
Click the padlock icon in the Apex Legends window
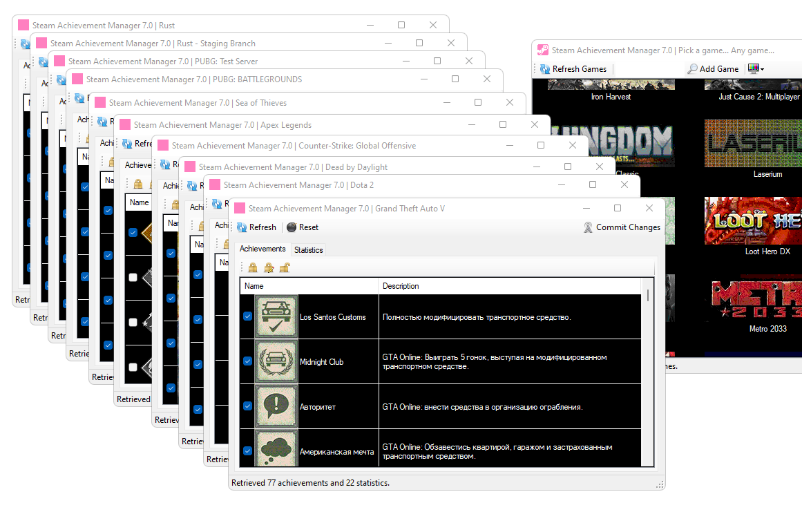(x=138, y=184)
